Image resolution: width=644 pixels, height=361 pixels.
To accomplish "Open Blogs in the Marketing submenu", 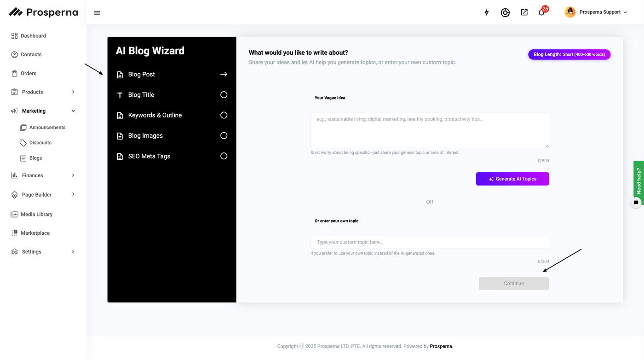I will (35, 158).
